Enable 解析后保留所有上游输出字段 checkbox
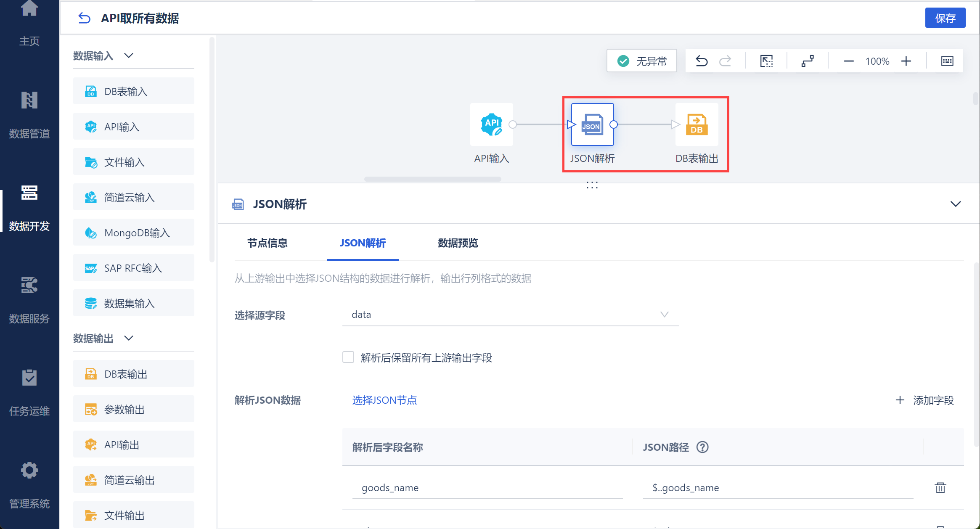Image resolution: width=980 pixels, height=529 pixels. pos(348,357)
